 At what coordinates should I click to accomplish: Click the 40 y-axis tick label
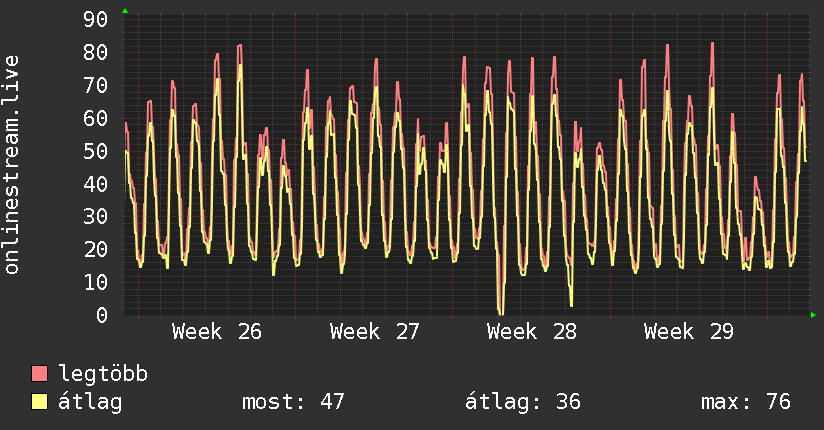pos(96,183)
